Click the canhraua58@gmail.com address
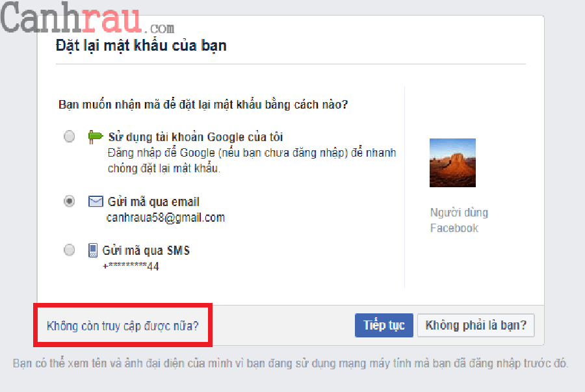Viewport: 585px width, 392px height. [x=166, y=218]
